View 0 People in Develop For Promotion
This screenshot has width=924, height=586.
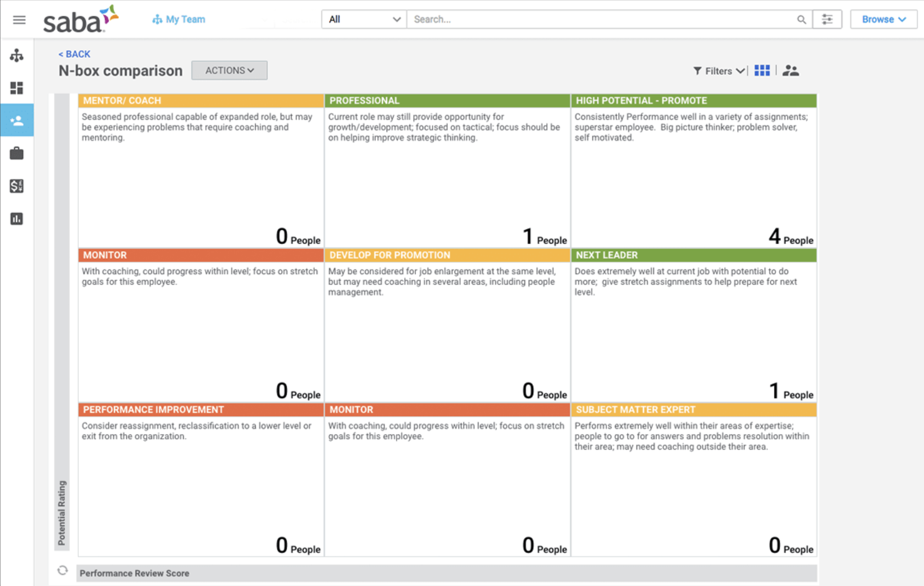coord(544,391)
